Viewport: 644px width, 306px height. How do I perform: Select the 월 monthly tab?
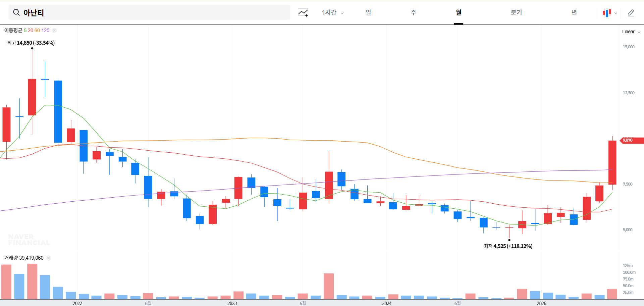click(x=459, y=12)
